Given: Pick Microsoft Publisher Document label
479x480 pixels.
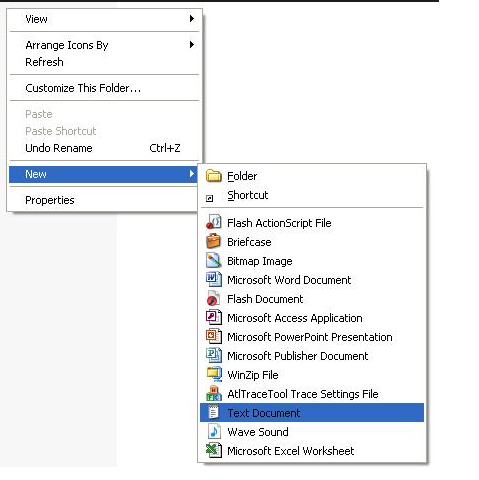Looking at the screenshot, I should pyautogui.click(x=298, y=356).
